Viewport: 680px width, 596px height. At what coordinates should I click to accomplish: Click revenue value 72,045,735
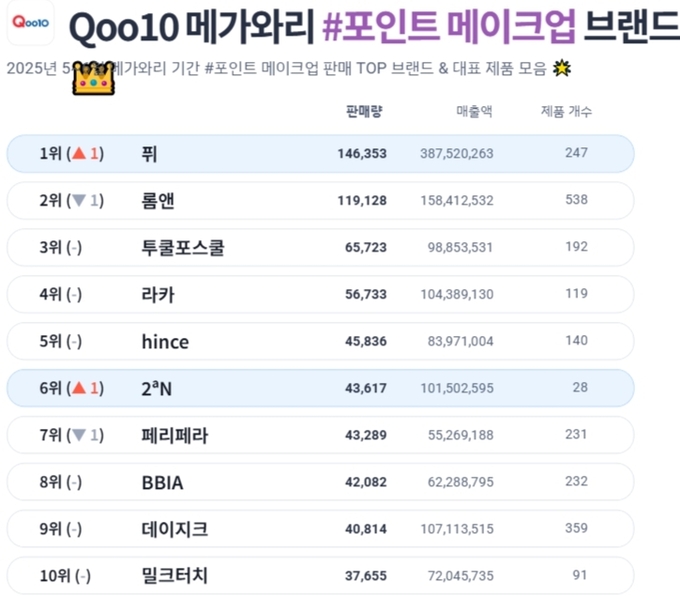click(460, 576)
